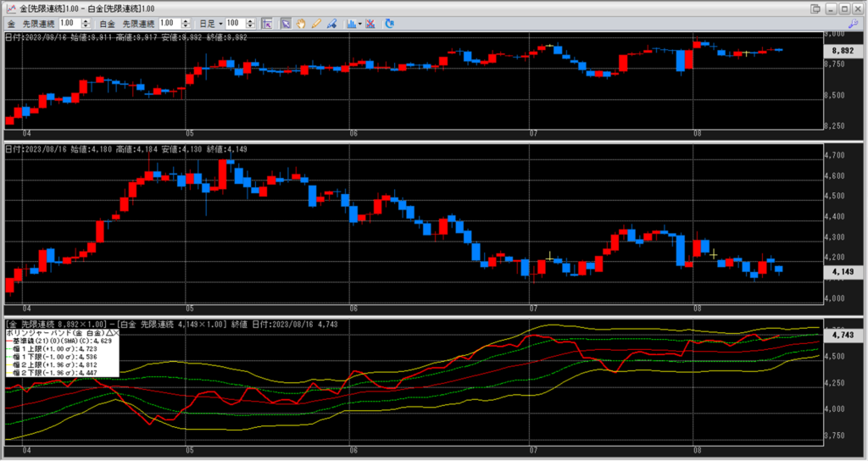Click the delete indicators icon
Screen dimensions: 868x461
(x=371, y=24)
